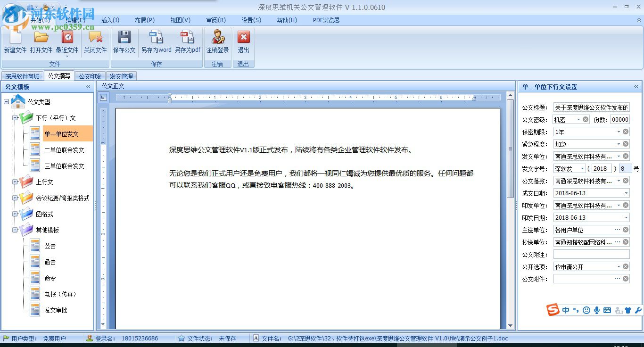Open the 保密期限 dropdown

pyautogui.click(x=619, y=132)
